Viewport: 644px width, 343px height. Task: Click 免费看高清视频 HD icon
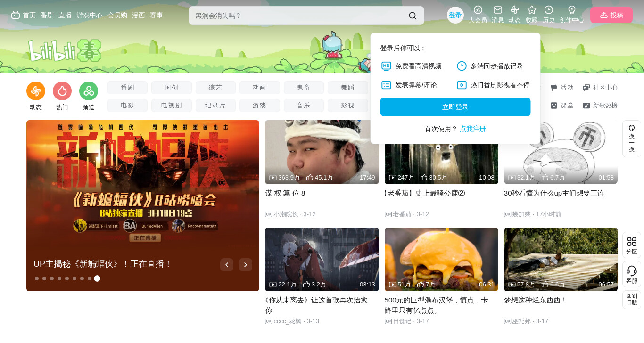point(386,66)
